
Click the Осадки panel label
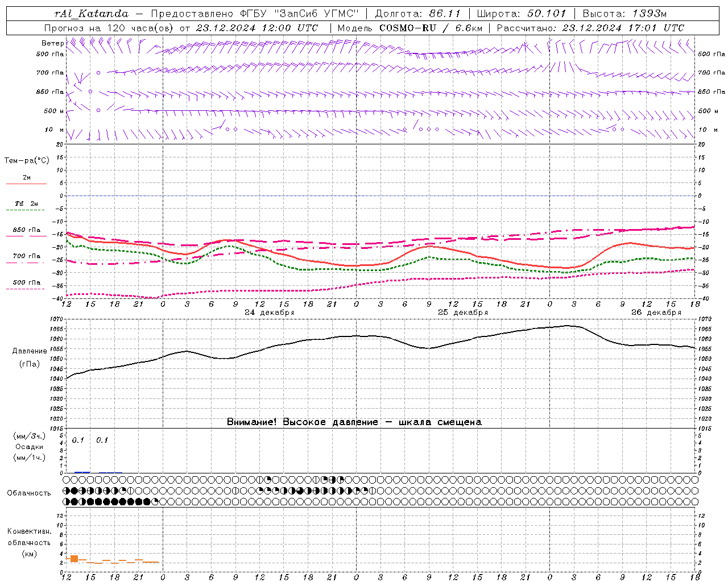click(x=30, y=447)
